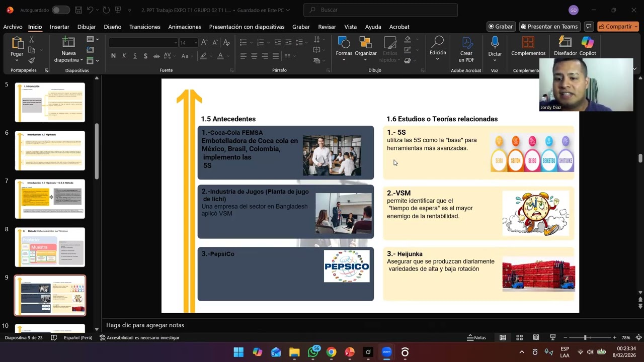Open the Windows Start menu
The width and height of the screenshot is (644, 362).
pos(238,352)
